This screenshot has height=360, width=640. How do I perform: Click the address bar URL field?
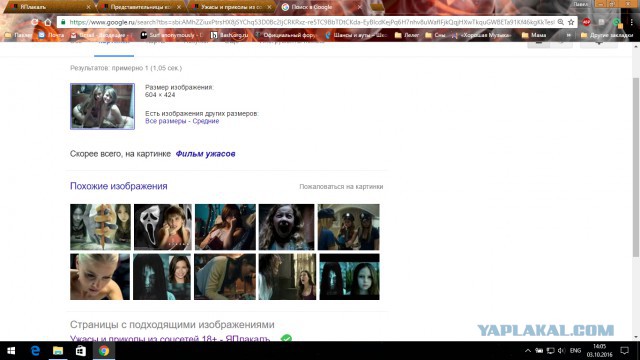[x=311, y=22]
